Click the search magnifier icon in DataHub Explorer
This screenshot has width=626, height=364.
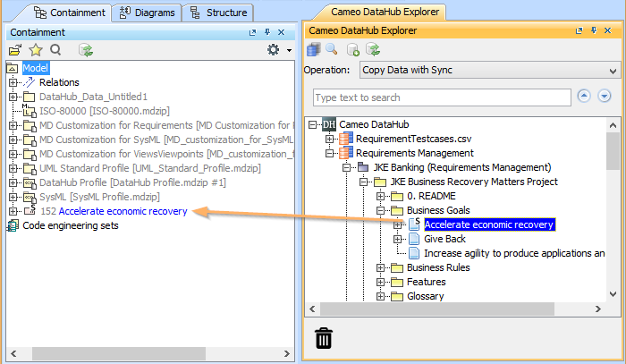click(332, 49)
